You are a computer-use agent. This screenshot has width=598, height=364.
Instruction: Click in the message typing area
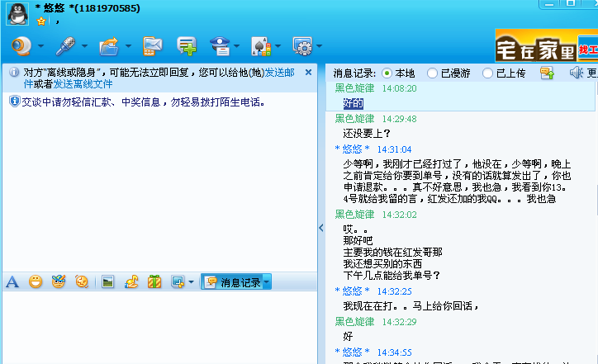(x=159, y=327)
